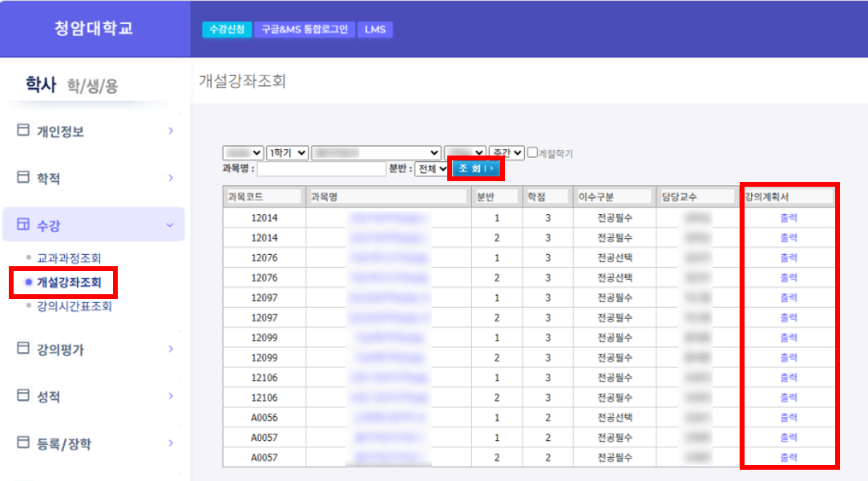Click 출력 link for 12099 section 2
Image resolution: width=868 pixels, height=481 pixels.
click(789, 357)
